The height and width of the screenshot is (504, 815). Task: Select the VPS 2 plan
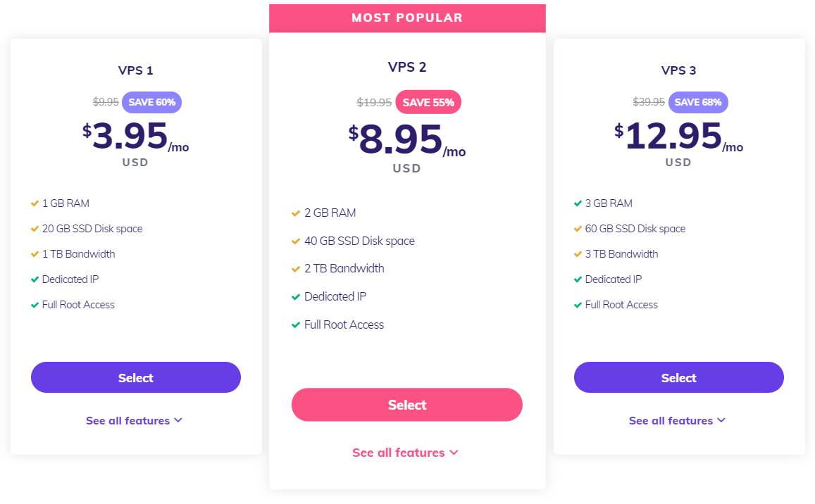click(x=406, y=405)
